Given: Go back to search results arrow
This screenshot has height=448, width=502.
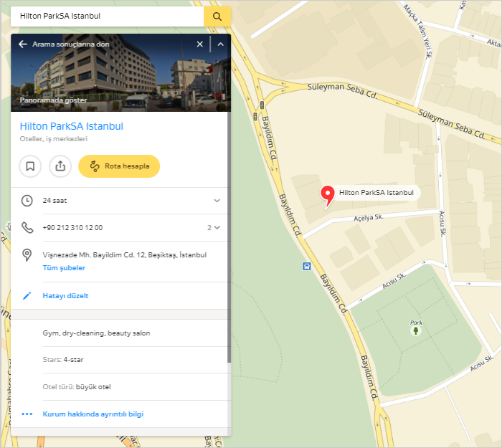Looking at the screenshot, I should (x=23, y=44).
